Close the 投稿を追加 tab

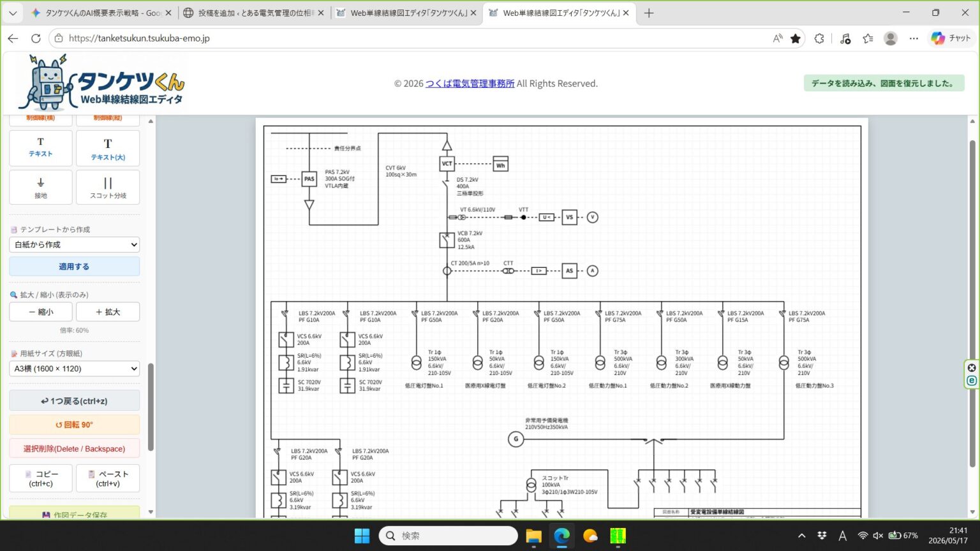click(x=320, y=13)
